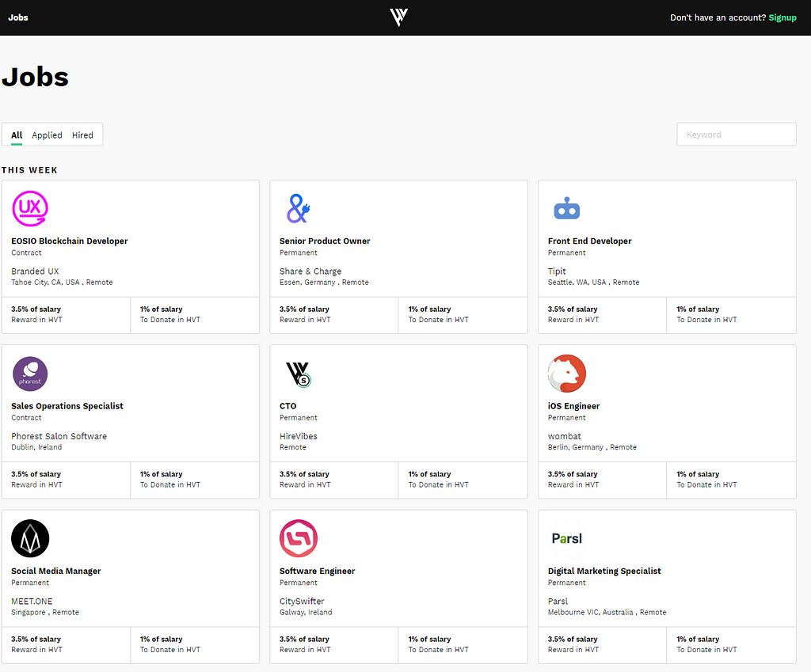Click the CitySwifter pink logo

click(299, 538)
